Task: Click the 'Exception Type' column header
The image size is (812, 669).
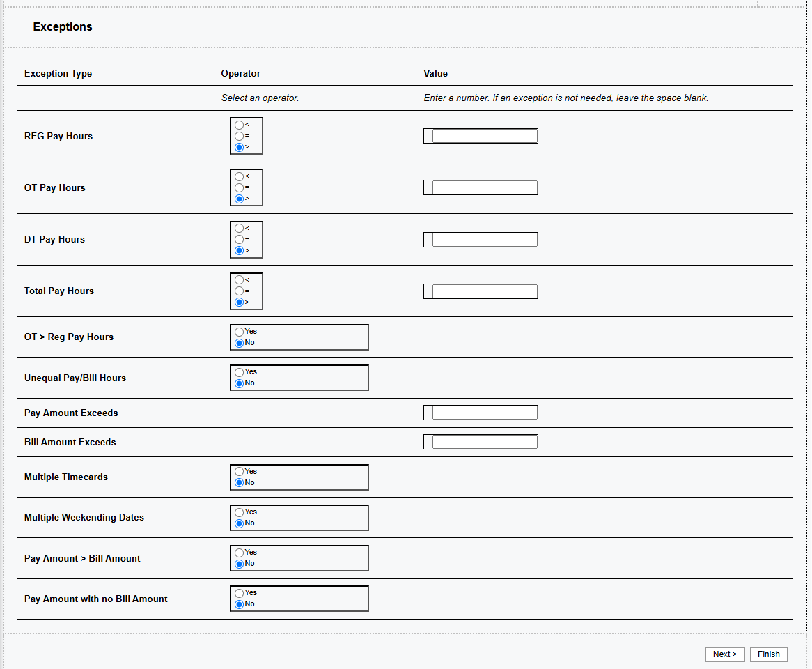Action: [58, 74]
